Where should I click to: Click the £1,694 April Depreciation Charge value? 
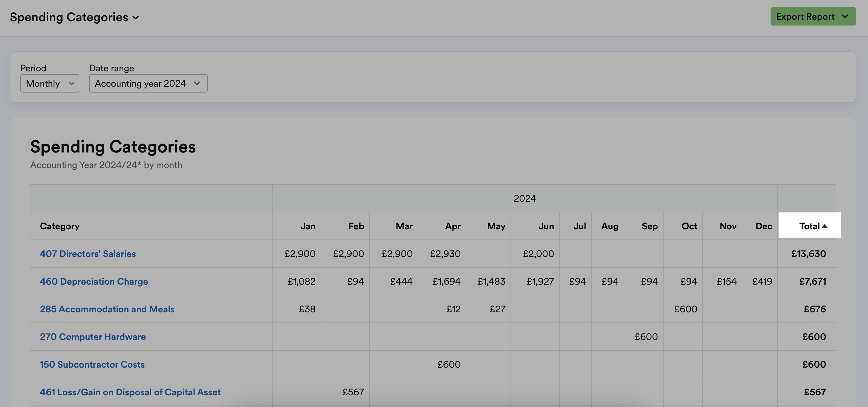pos(447,281)
